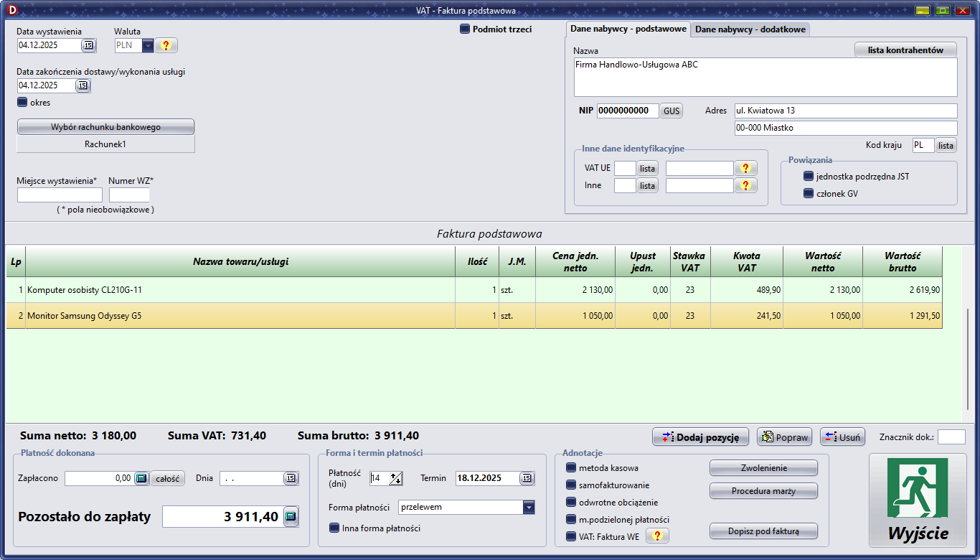Click the currency help question mark icon
This screenshot has height=560, width=980.
[166, 45]
